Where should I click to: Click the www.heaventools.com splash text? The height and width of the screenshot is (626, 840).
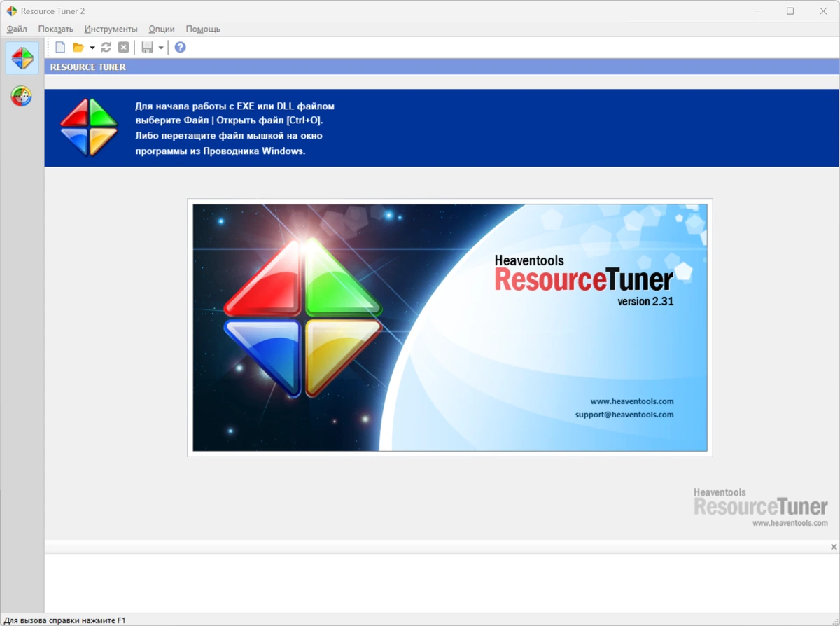pyautogui.click(x=632, y=401)
